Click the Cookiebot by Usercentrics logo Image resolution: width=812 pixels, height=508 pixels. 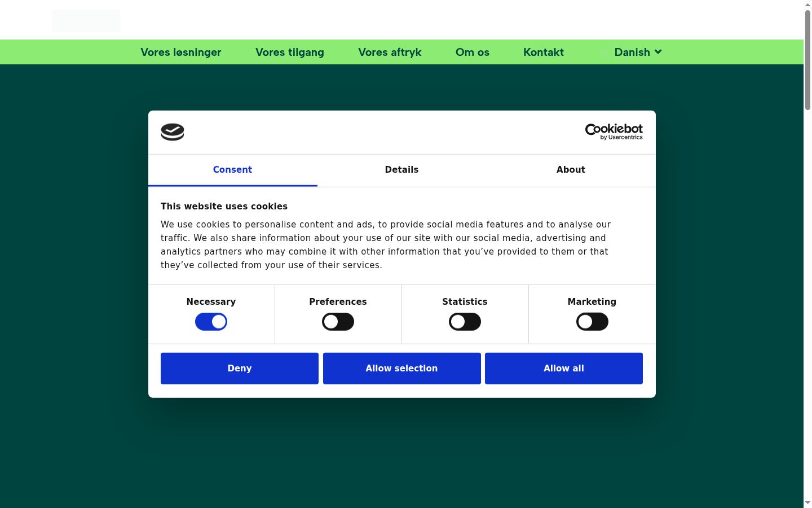(614, 132)
